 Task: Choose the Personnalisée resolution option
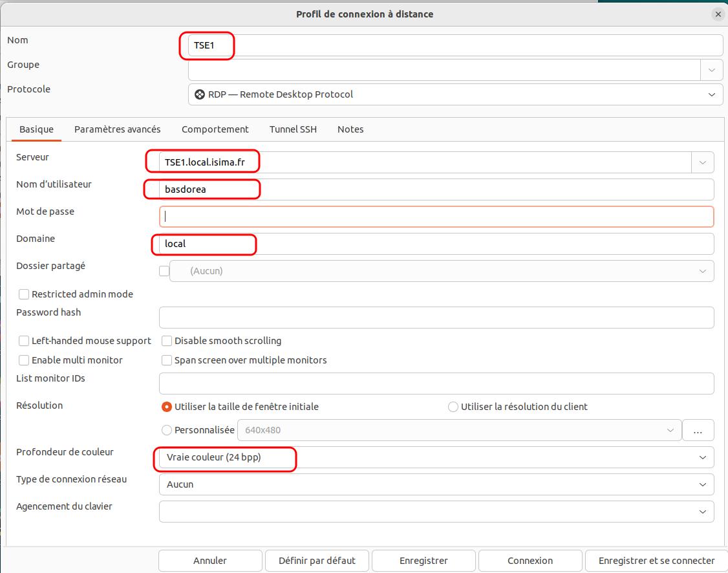(x=167, y=430)
